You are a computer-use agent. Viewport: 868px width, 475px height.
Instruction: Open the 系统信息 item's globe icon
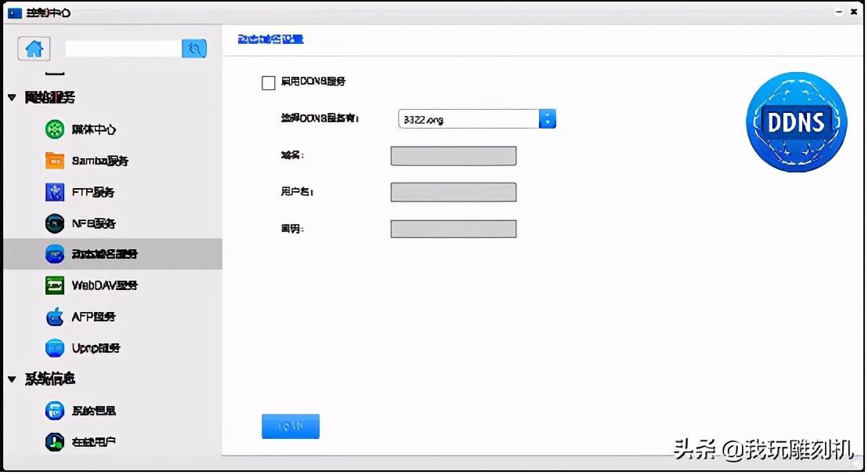(54, 410)
